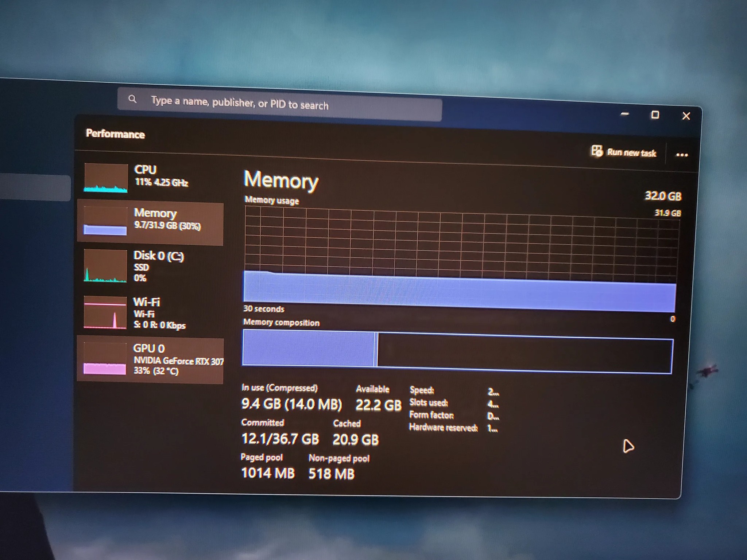This screenshot has height=560, width=747.
Task: Click the Cached 20.9 GB value
Action: pyautogui.click(x=356, y=440)
